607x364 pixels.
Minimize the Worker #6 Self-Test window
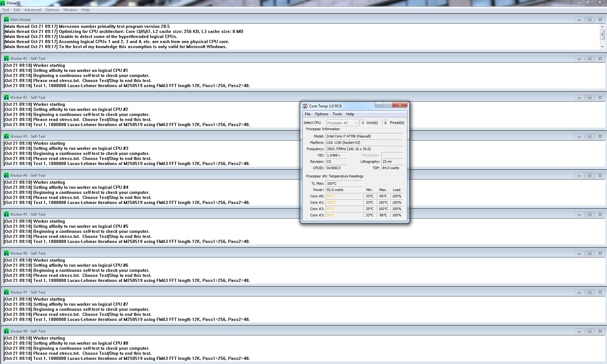[x=579, y=253]
